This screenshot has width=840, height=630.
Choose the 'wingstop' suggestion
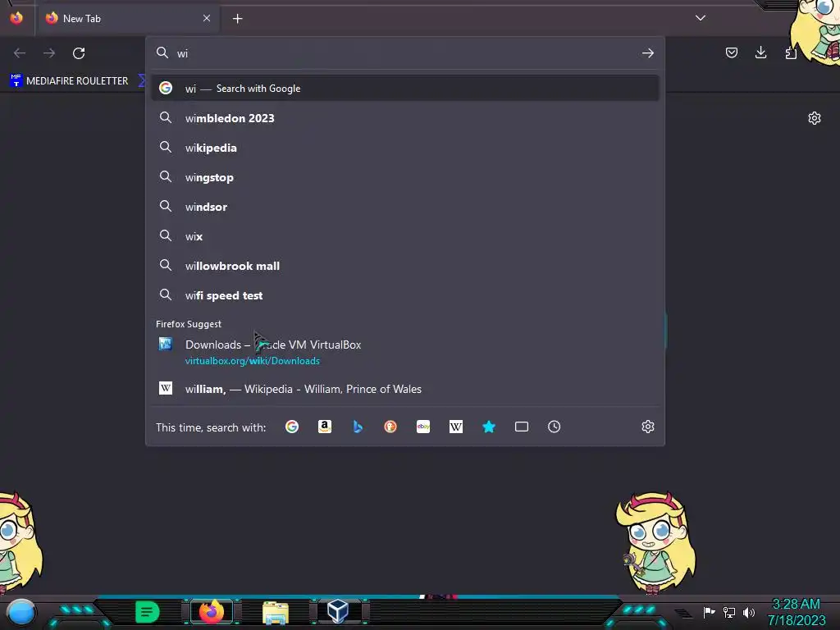405,177
